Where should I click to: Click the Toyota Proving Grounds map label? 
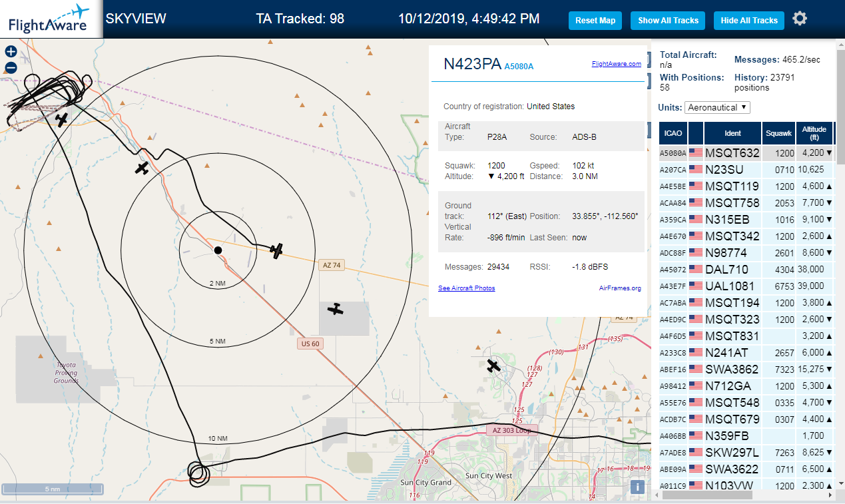[66, 373]
